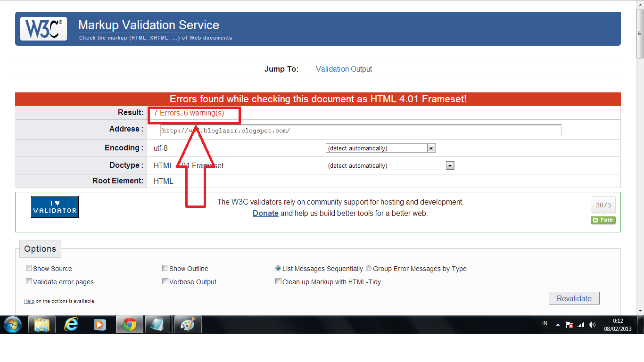The image size is (644, 362).
Task: Switch to the Google Chrome taskbar button
Action: tap(129, 324)
